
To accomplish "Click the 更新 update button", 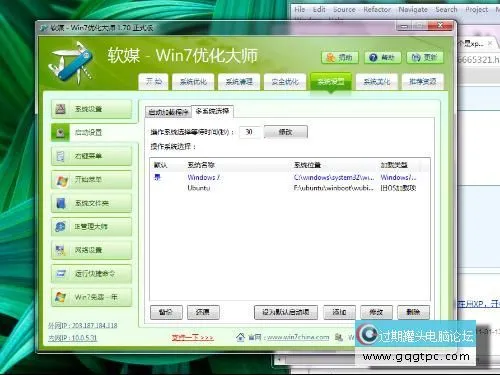I will pyautogui.click(x=425, y=58).
